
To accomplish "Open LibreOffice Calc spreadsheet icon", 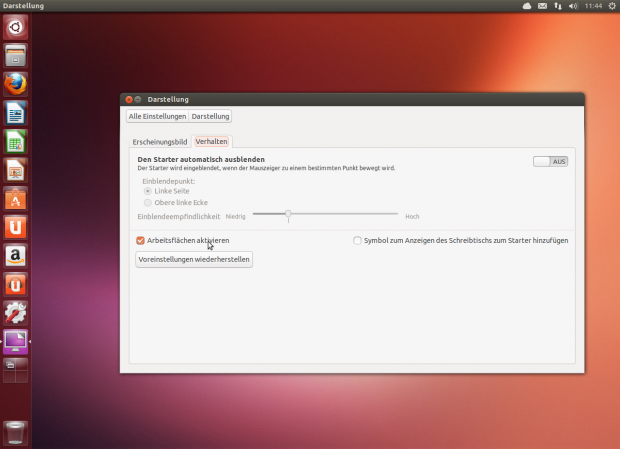I will [15, 142].
